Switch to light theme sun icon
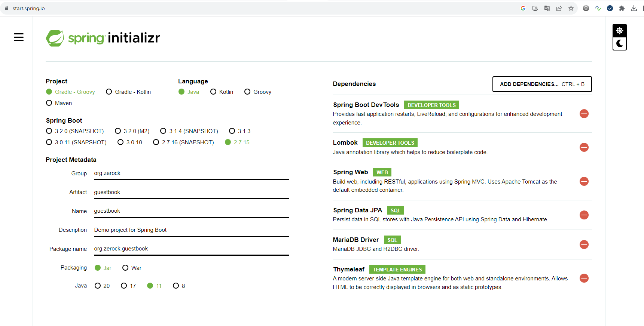Image resolution: width=644 pixels, height=326 pixels. click(x=620, y=31)
